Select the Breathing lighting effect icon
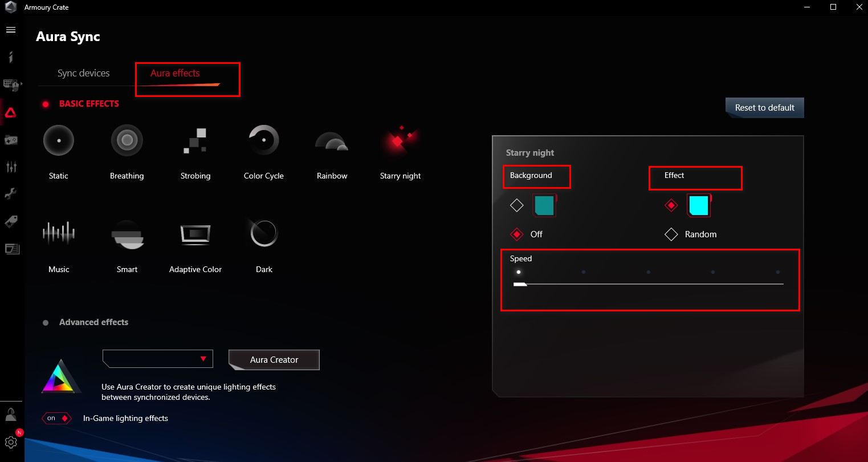This screenshot has width=868, height=462. (127, 140)
